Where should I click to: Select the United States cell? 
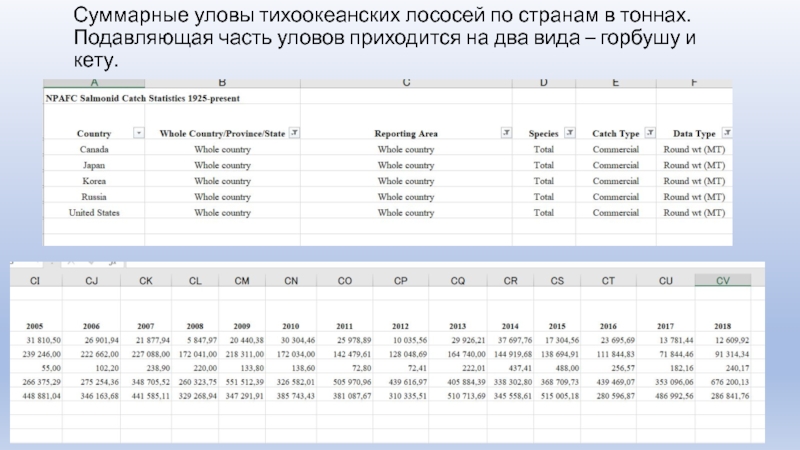(x=93, y=213)
